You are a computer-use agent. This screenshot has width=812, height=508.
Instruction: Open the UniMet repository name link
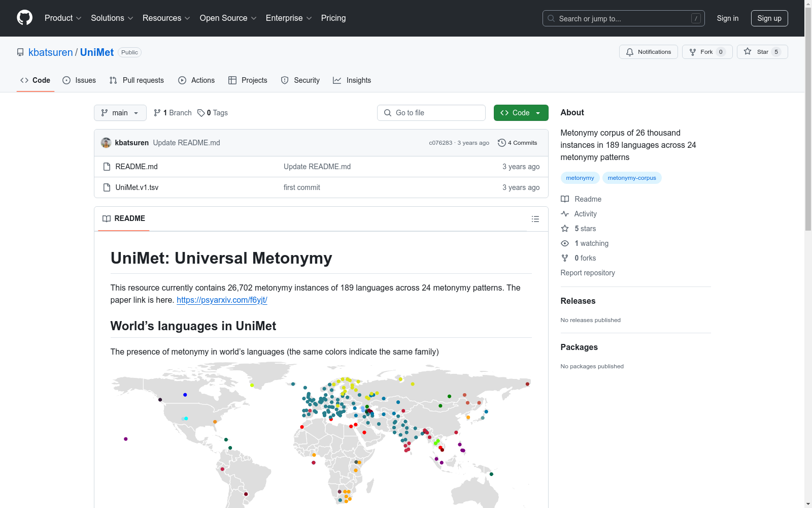click(97, 52)
